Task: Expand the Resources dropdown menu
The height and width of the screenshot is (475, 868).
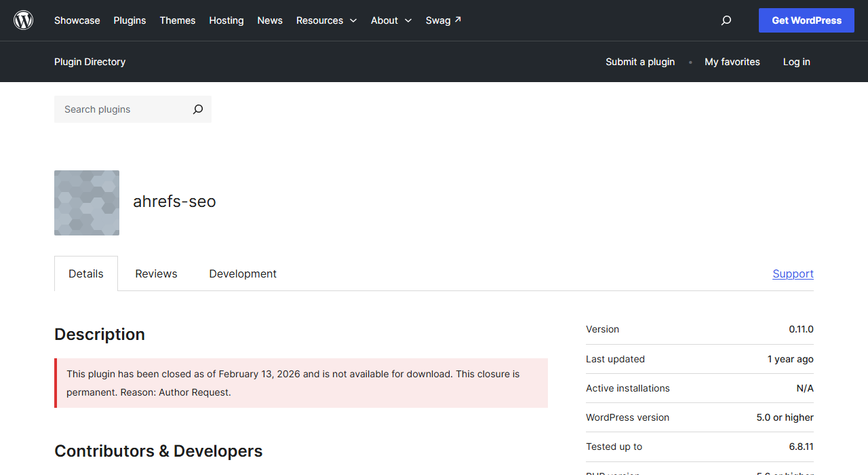Action: tap(326, 20)
